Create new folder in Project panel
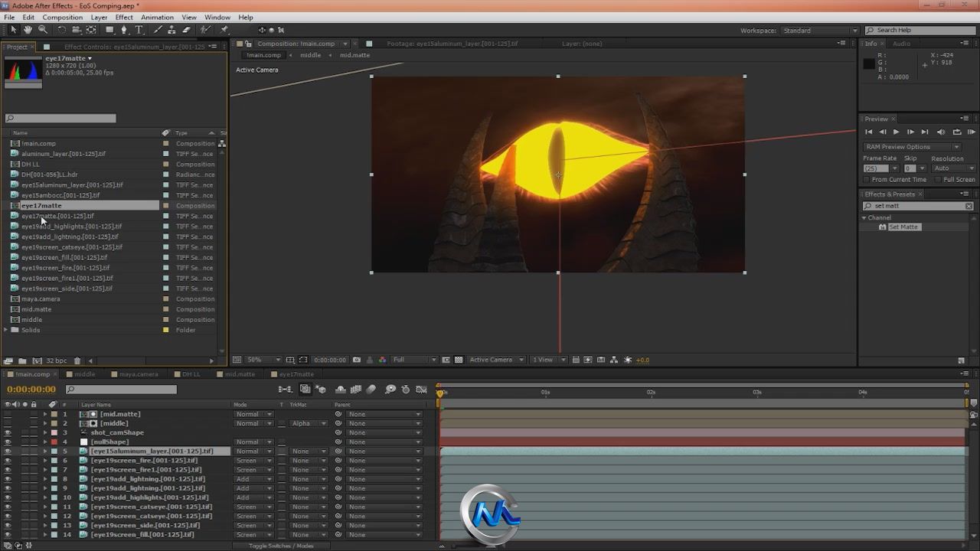 (22, 360)
